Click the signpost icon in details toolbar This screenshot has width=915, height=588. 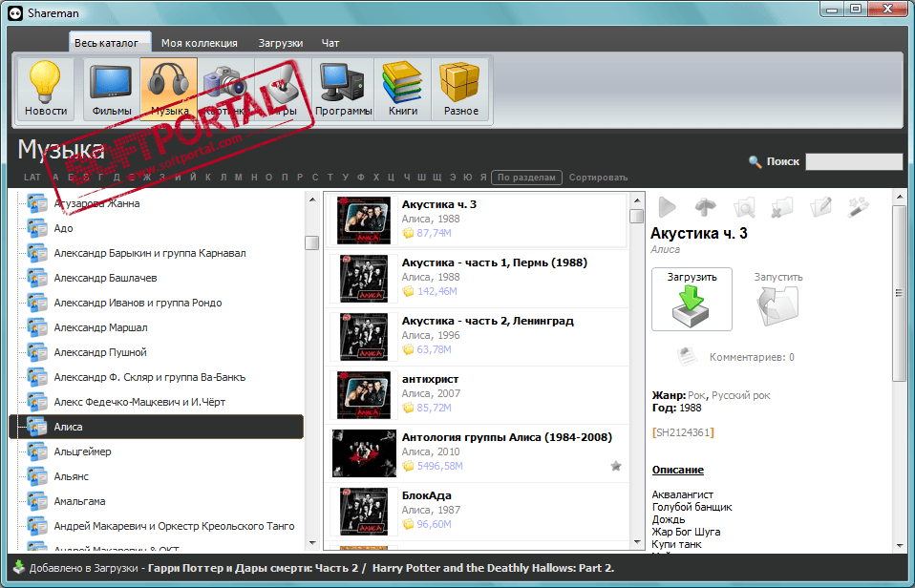click(x=706, y=206)
